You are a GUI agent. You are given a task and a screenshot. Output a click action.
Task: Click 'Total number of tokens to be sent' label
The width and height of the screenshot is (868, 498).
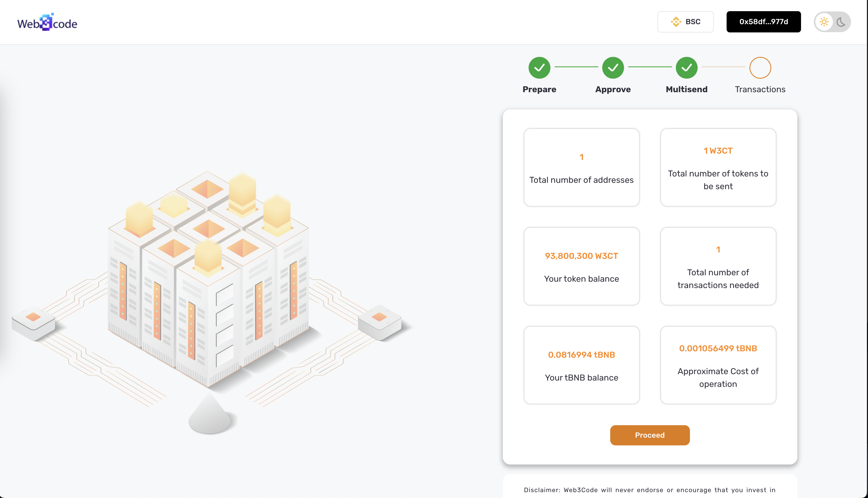[718, 180]
